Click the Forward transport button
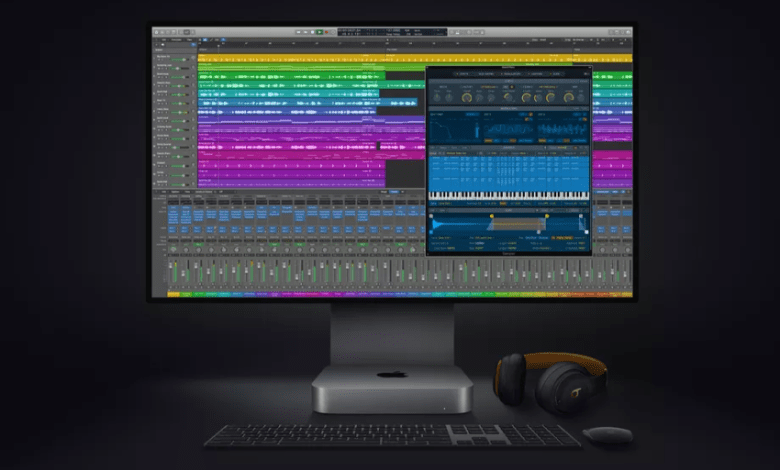The width and height of the screenshot is (780, 470). point(305,32)
